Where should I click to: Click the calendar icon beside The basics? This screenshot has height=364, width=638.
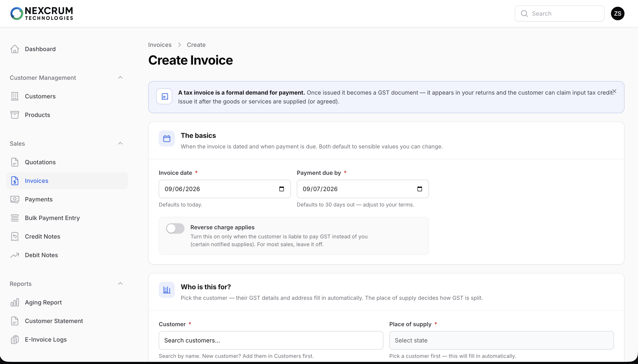167,139
